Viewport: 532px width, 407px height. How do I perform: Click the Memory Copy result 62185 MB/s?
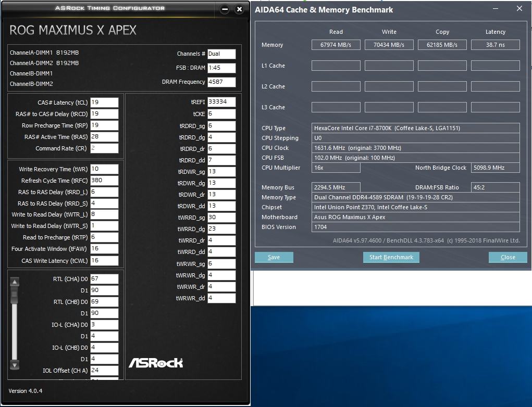tap(442, 45)
